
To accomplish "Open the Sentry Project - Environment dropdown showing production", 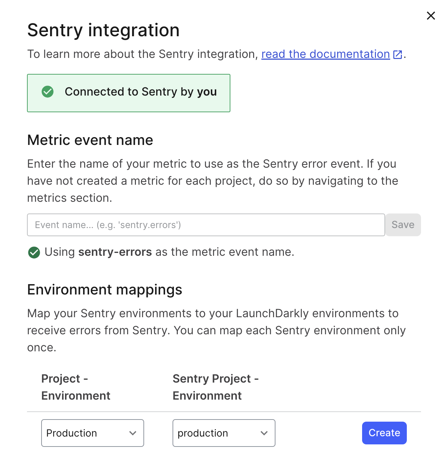I will coord(224,433).
